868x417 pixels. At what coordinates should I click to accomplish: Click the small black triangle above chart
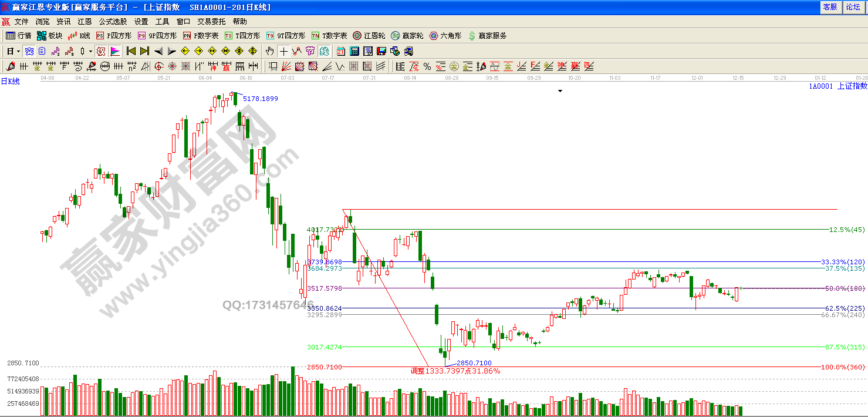pos(560,91)
